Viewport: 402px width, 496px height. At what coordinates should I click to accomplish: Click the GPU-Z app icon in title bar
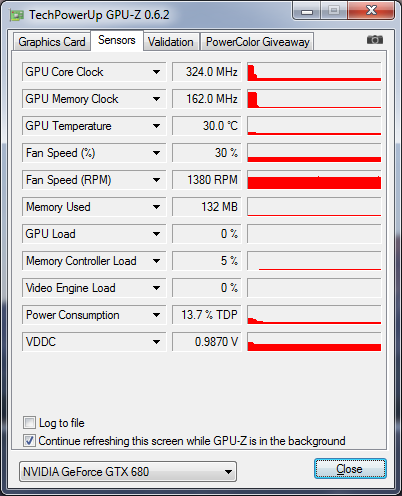(x=17, y=15)
